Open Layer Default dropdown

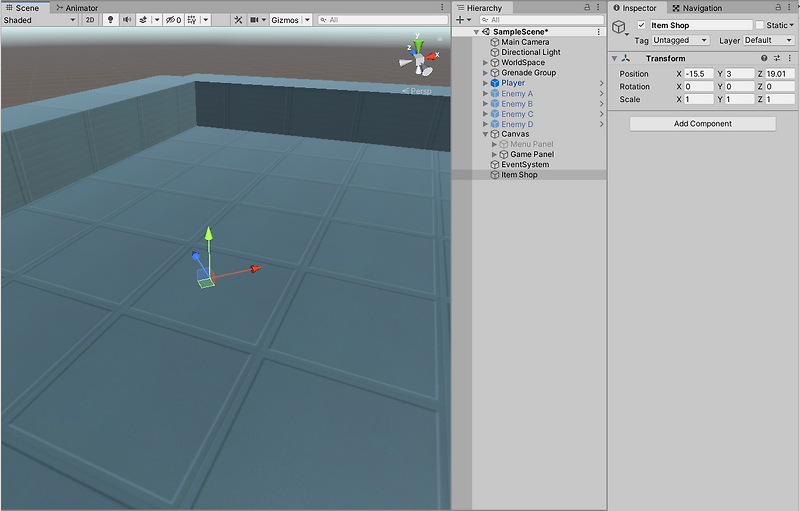point(768,40)
